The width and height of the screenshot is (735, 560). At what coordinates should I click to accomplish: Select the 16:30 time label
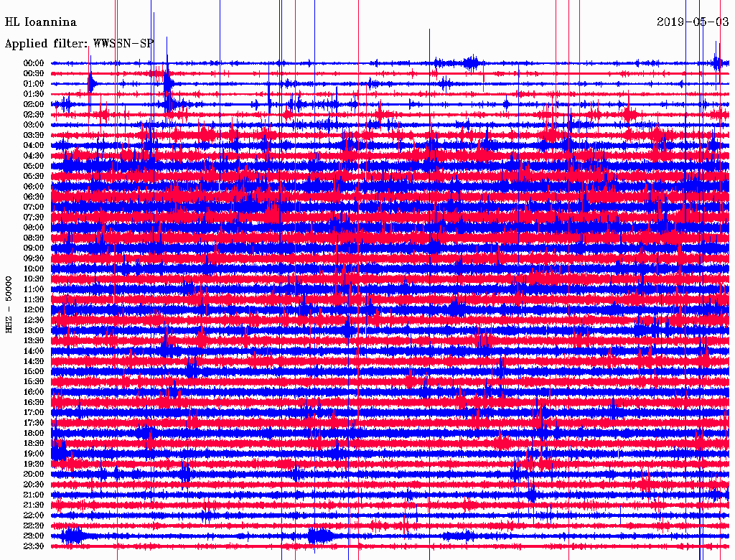34,403
